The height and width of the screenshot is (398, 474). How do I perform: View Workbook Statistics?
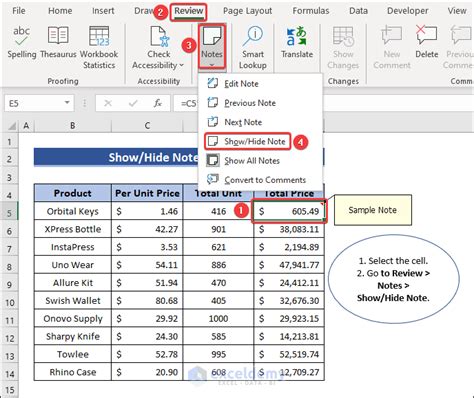click(x=99, y=47)
